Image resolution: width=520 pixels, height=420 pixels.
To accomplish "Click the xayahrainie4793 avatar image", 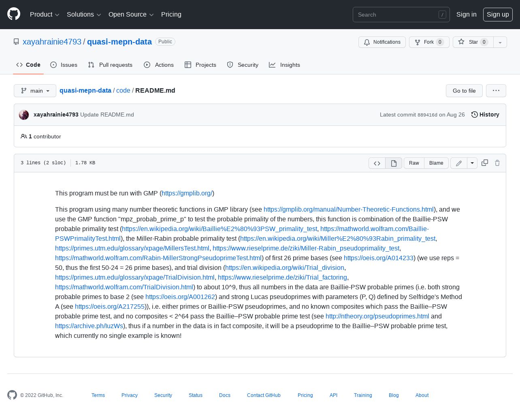I will pyautogui.click(x=24, y=115).
